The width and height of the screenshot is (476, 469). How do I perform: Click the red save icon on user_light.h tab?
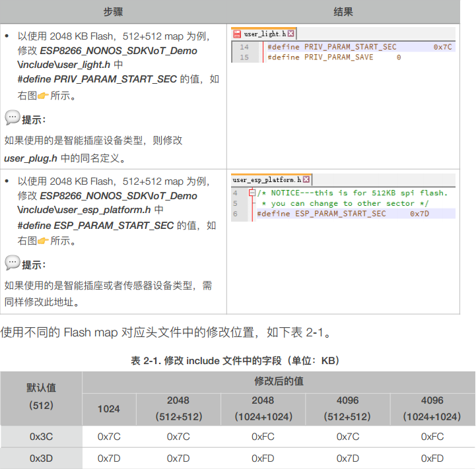point(237,34)
